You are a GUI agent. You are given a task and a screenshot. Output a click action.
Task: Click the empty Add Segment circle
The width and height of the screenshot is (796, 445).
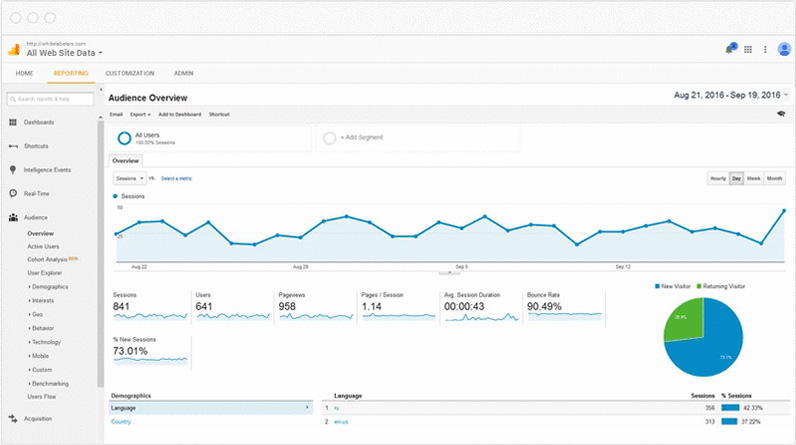pyautogui.click(x=329, y=138)
